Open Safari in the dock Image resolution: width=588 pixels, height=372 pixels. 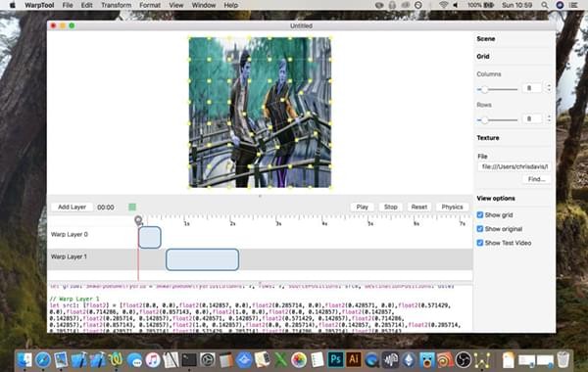pos(43,360)
